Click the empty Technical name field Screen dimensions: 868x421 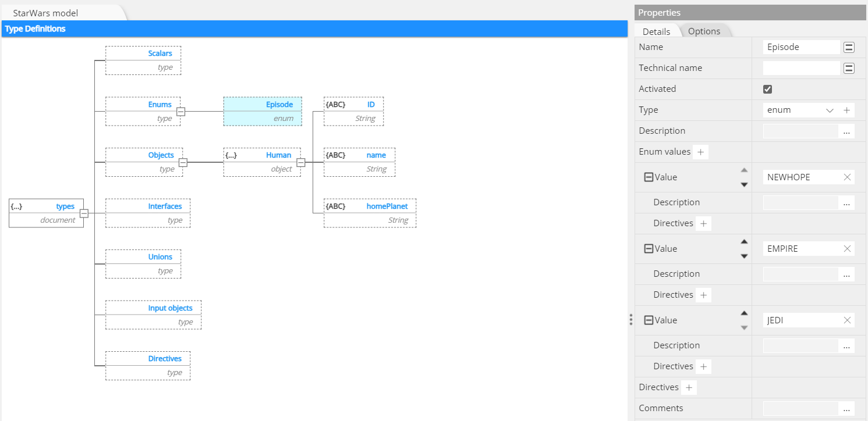801,68
